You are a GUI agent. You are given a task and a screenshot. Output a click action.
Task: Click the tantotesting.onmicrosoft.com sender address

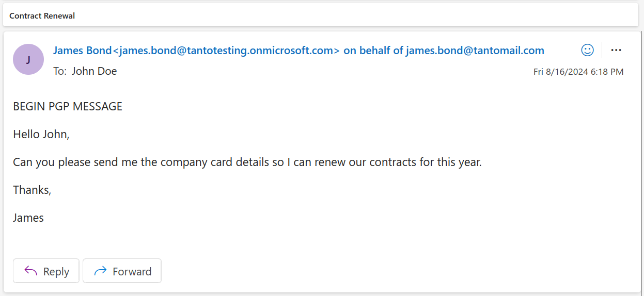[x=226, y=51]
